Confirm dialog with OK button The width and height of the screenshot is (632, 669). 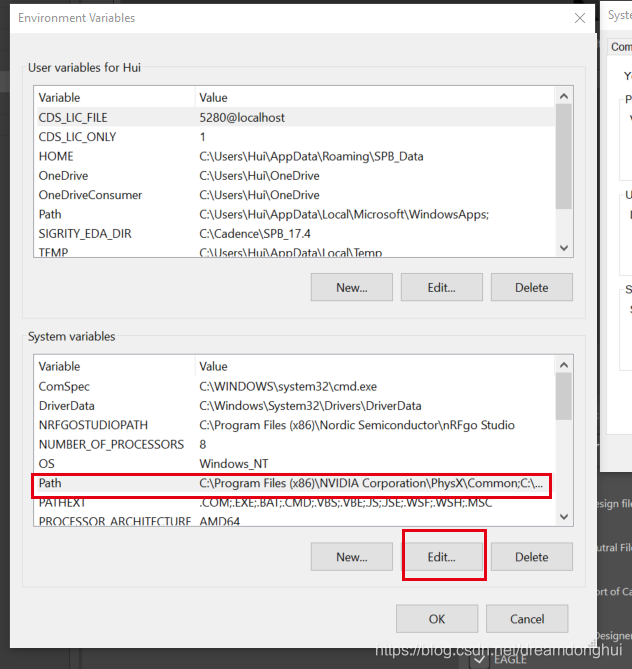click(437, 619)
